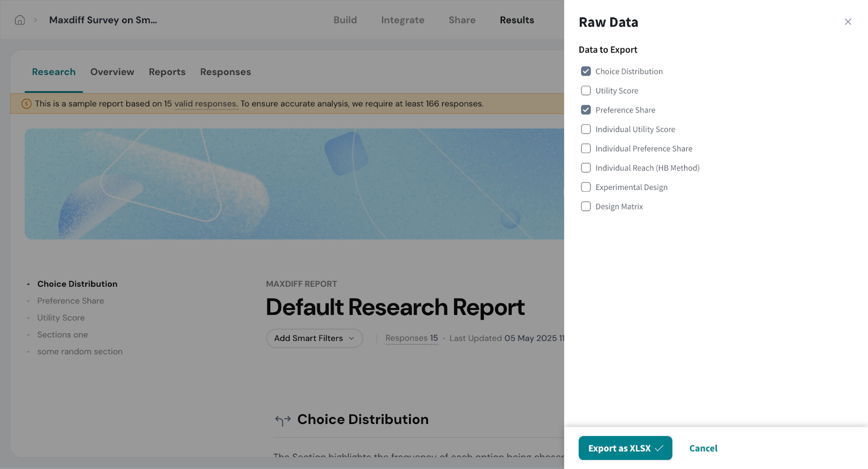Enable the Utility Score checkbox
The height and width of the screenshot is (469, 868).
[x=586, y=91]
